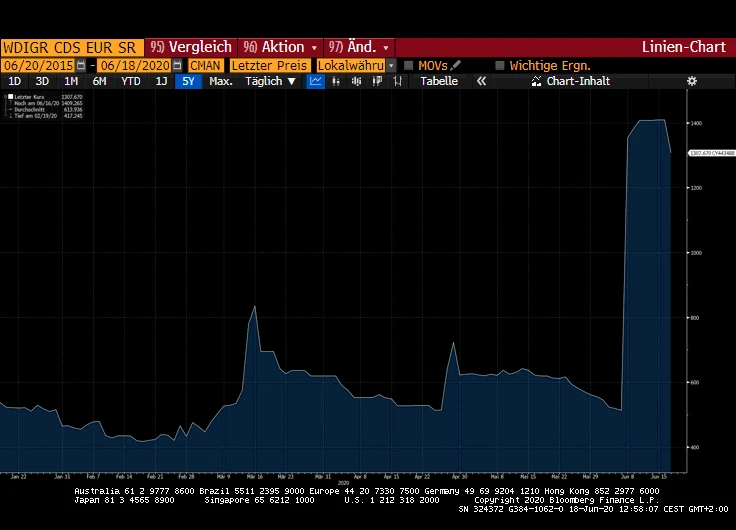Open the 96) Aktion dropdown menu
736x530 pixels.
click(x=283, y=47)
